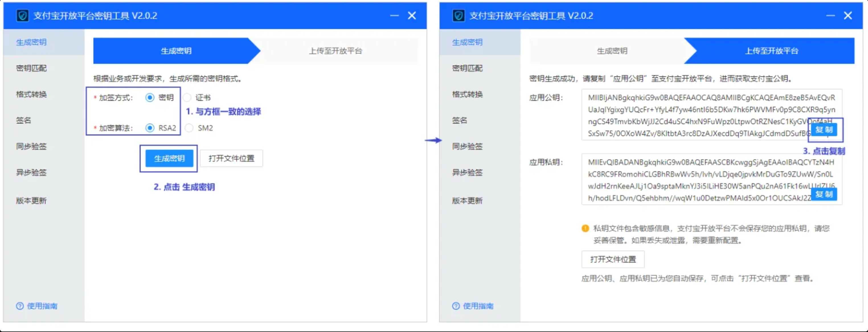Open 版本更新 in right window sidebar
The image size is (868, 332).
(x=480, y=200)
